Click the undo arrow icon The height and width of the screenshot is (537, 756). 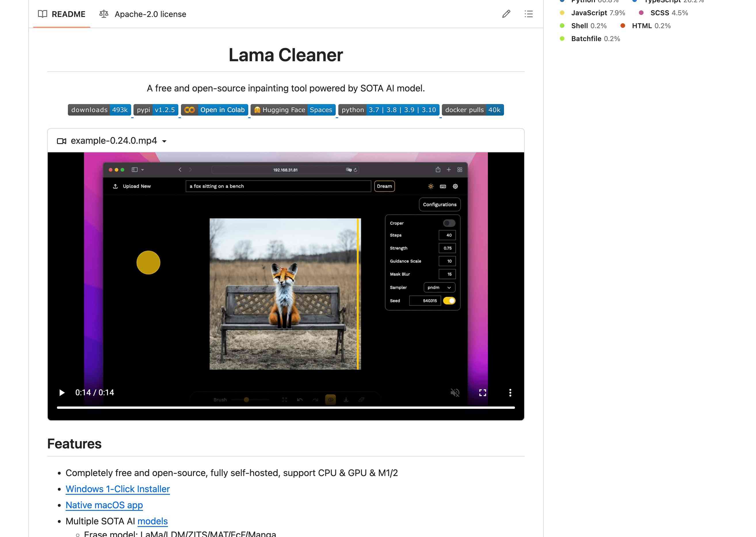click(299, 399)
